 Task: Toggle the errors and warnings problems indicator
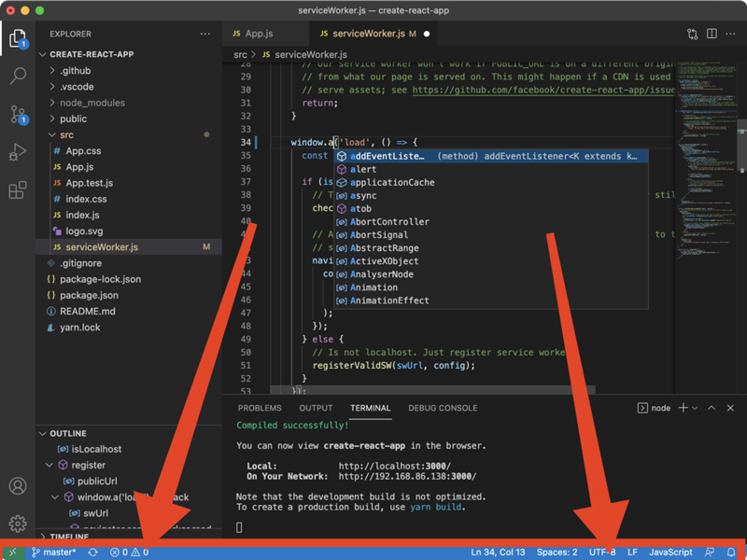[x=130, y=553]
